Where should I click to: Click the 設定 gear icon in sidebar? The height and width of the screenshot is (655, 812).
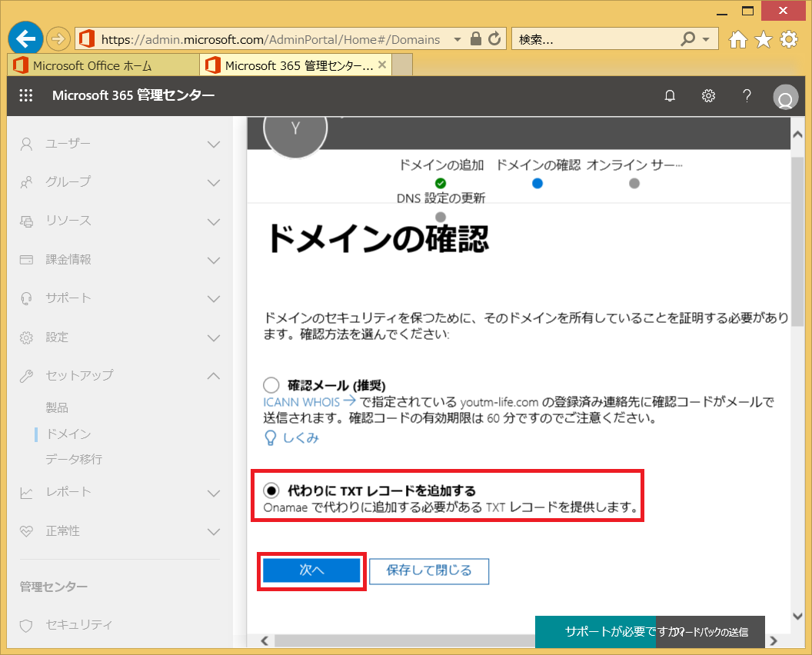[26, 337]
